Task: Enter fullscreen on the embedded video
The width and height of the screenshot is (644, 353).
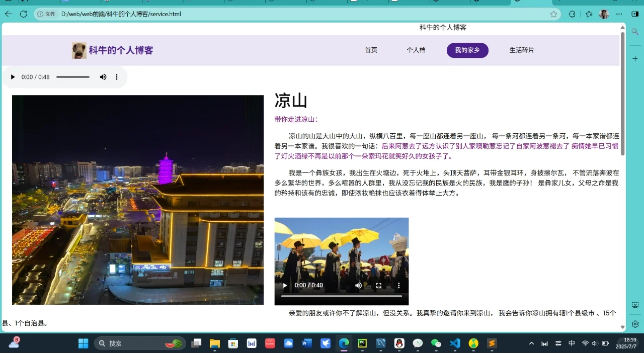Action: tap(379, 285)
